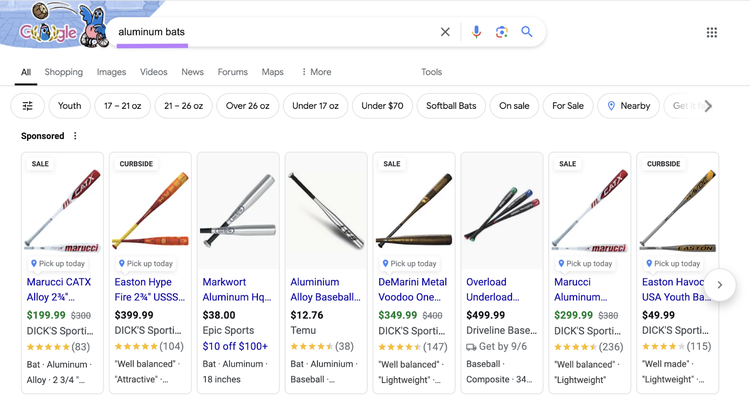The width and height of the screenshot is (750, 405).
Task: Click the Temu aluminium bat image
Action: [326, 210]
